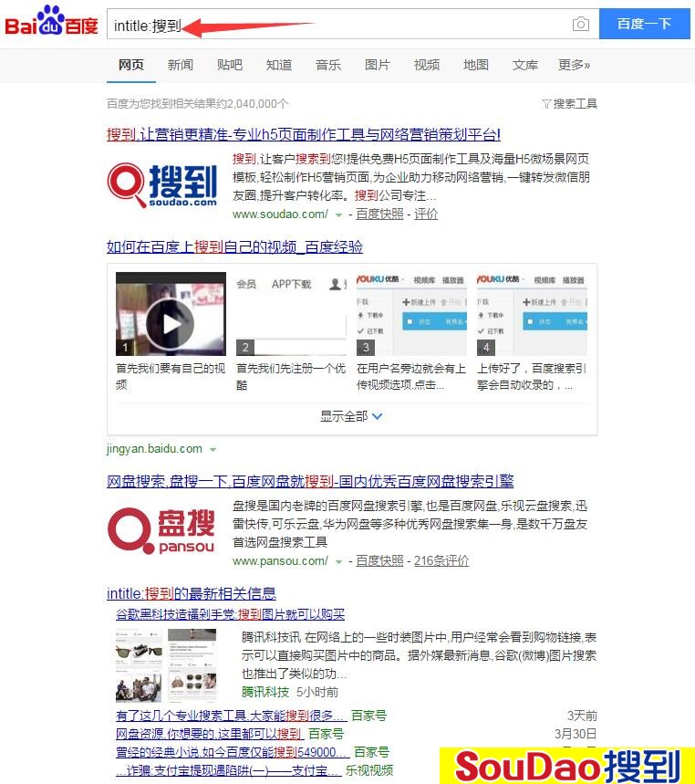
Task: Open step 3 Youku thumbnail
Action: tap(411, 313)
